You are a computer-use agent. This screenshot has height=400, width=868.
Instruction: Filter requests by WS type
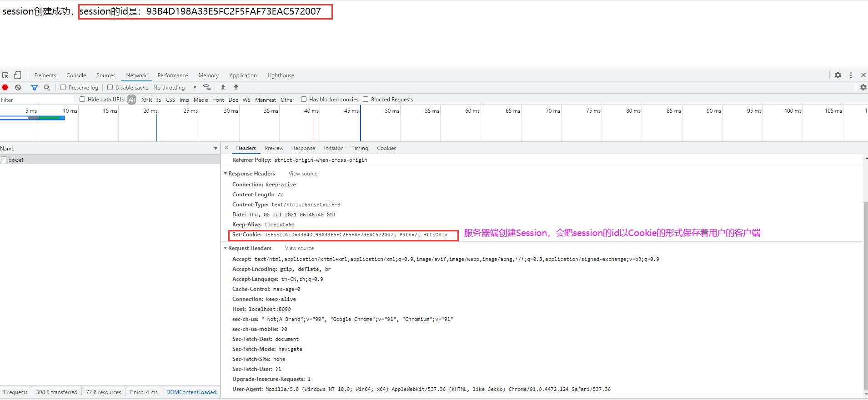coord(246,100)
